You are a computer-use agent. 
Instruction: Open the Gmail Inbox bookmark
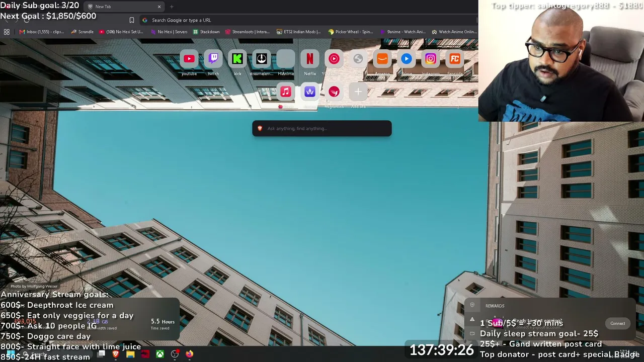(42, 32)
